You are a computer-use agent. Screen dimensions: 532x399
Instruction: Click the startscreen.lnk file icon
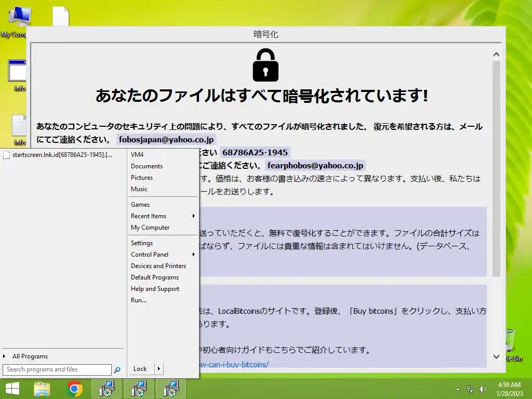click(6, 155)
